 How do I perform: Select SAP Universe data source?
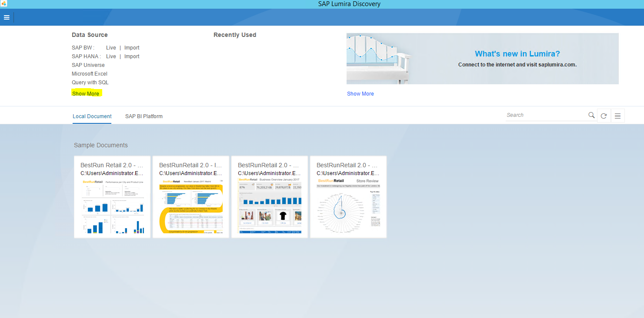pyautogui.click(x=88, y=65)
